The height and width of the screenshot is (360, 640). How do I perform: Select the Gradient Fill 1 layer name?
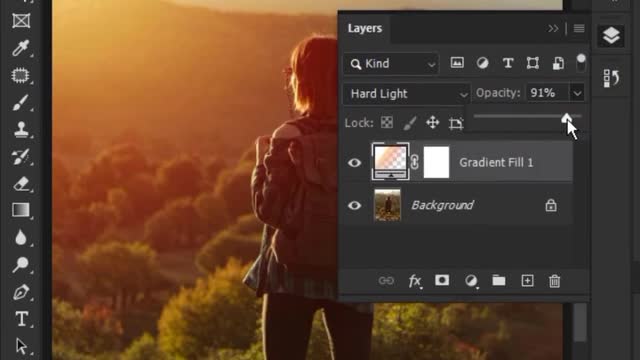coord(496,162)
